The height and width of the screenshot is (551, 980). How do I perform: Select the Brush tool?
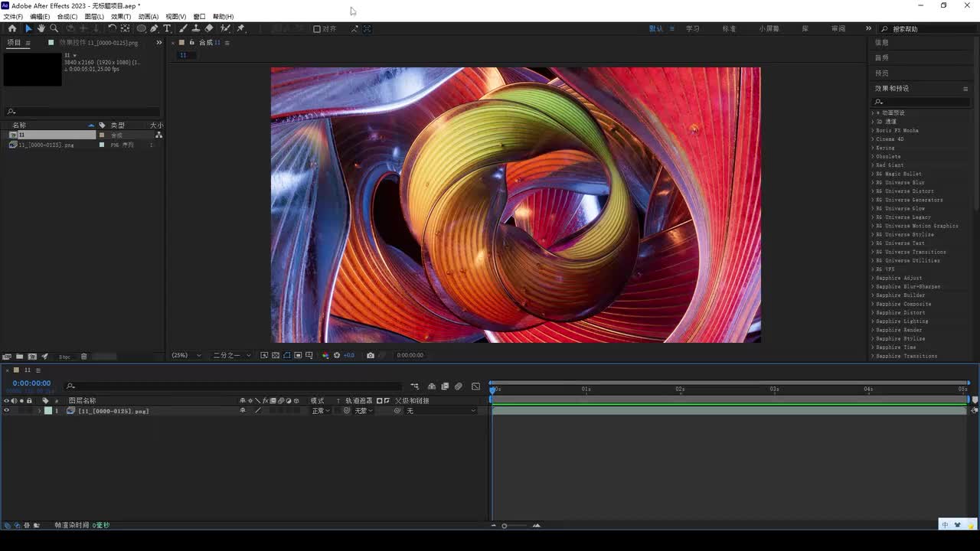click(183, 28)
